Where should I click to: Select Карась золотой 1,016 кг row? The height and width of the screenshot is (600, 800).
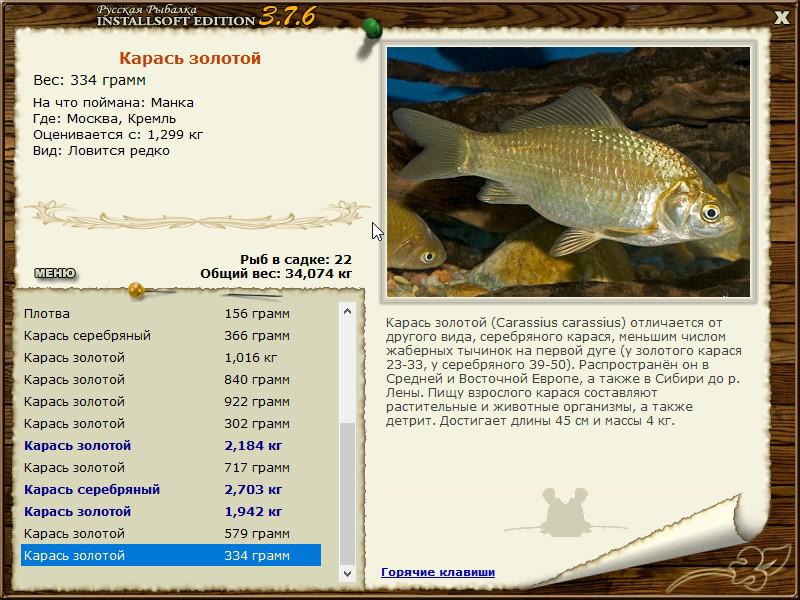coord(171,358)
